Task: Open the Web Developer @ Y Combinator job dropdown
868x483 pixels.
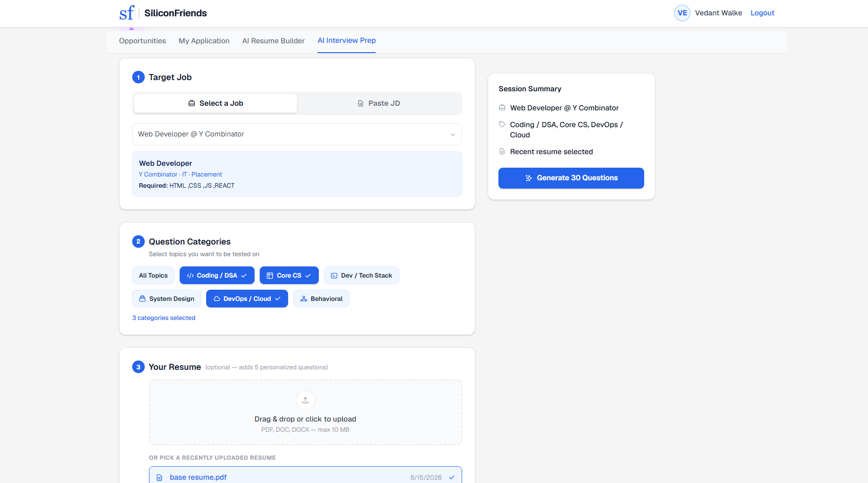Action: (297, 134)
